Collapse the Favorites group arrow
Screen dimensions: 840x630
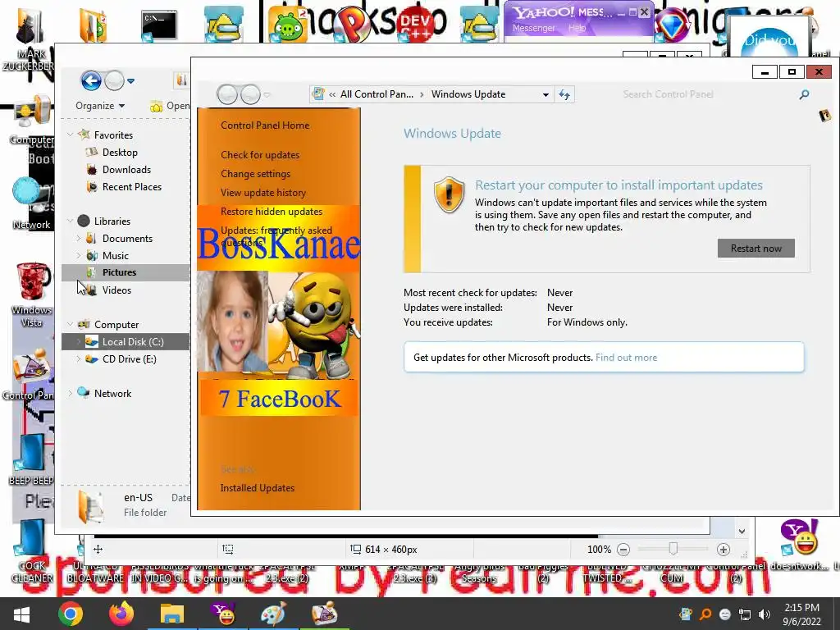coord(71,135)
